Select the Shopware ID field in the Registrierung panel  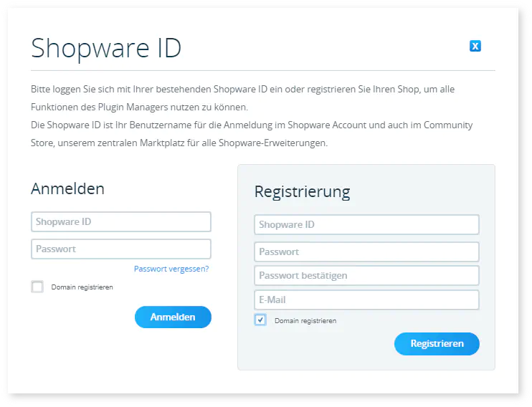coord(366,225)
